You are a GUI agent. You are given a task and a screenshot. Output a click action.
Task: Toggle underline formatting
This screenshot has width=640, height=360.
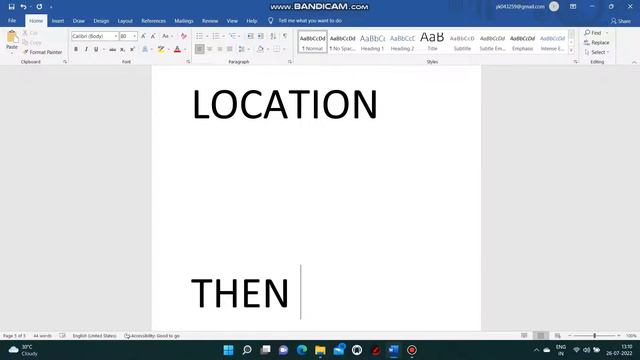[x=96, y=49]
